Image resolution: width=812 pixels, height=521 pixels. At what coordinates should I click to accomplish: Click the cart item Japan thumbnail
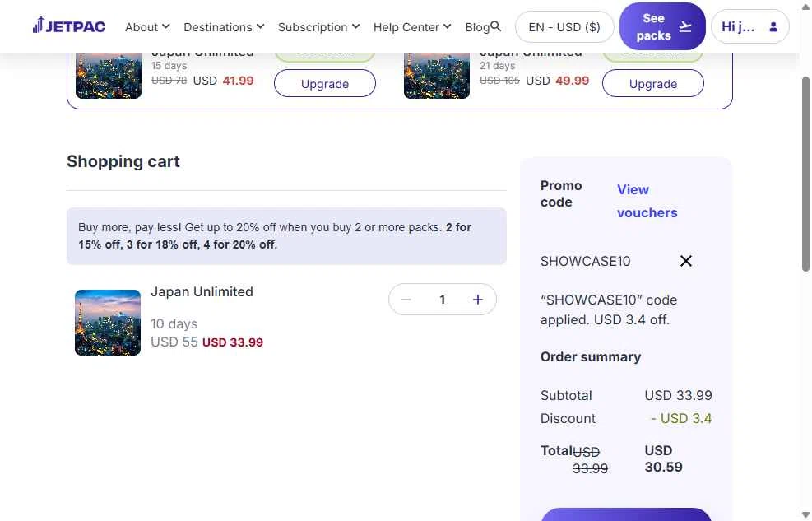click(108, 323)
